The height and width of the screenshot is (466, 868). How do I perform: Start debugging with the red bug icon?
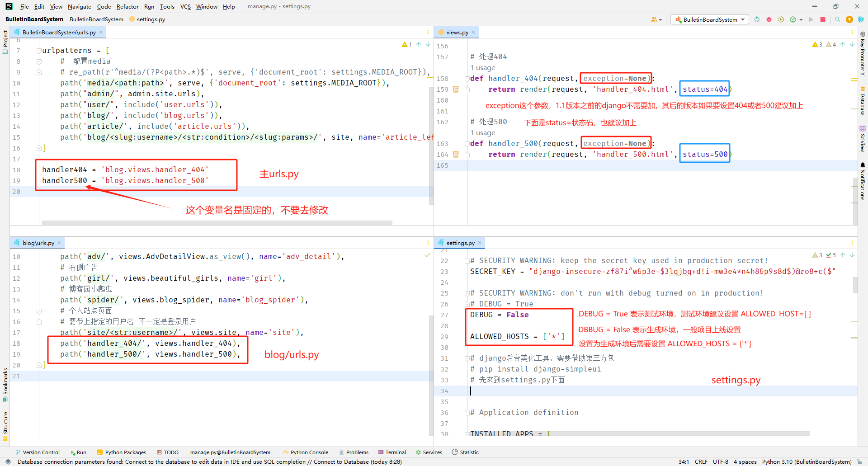click(769, 19)
